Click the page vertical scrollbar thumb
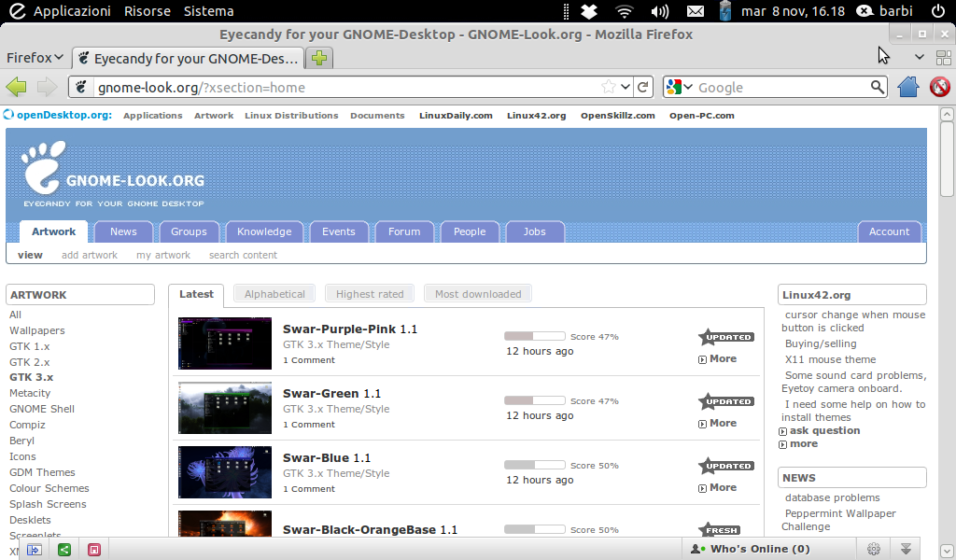The height and width of the screenshot is (560, 956). tap(947, 159)
